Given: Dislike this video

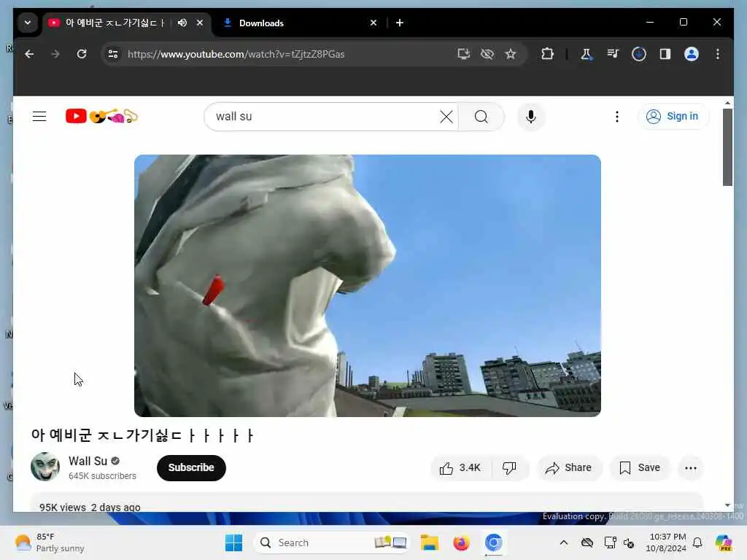Looking at the screenshot, I should click(509, 468).
